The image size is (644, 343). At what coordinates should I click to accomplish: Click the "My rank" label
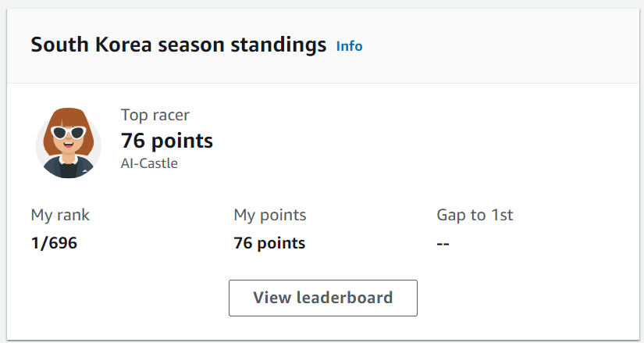[x=60, y=215]
